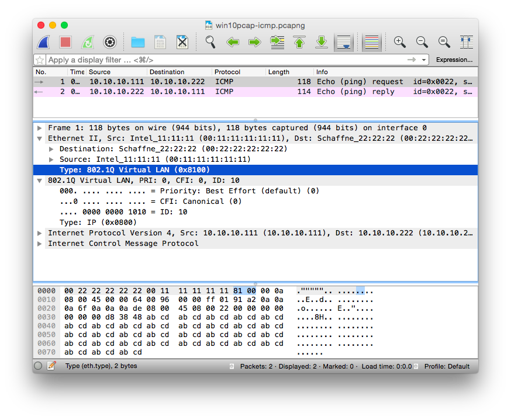Sort by the No. column header
This screenshot has width=511, height=420.
pyautogui.click(x=50, y=72)
